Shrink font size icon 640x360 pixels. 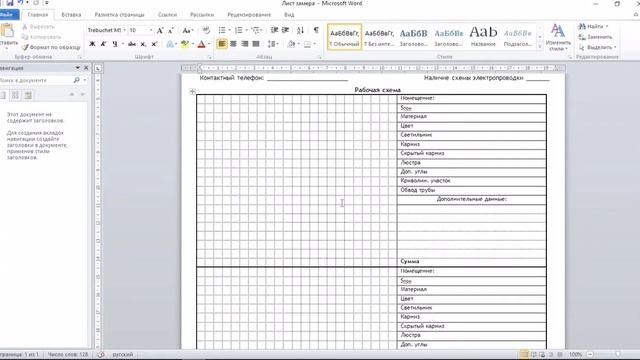(x=171, y=30)
